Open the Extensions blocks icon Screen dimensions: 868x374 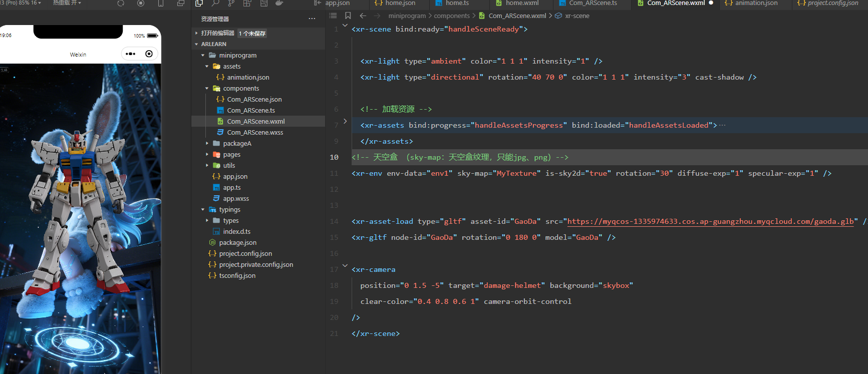point(247,3)
